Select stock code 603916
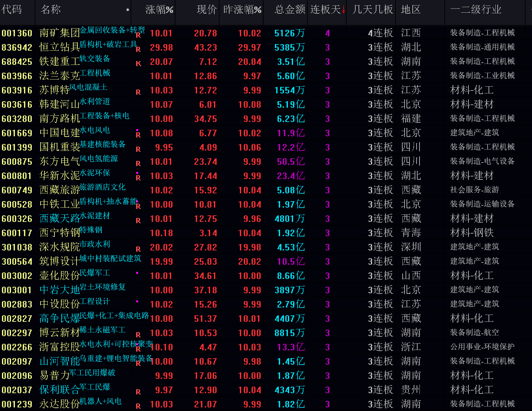 [x=17, y=90]
